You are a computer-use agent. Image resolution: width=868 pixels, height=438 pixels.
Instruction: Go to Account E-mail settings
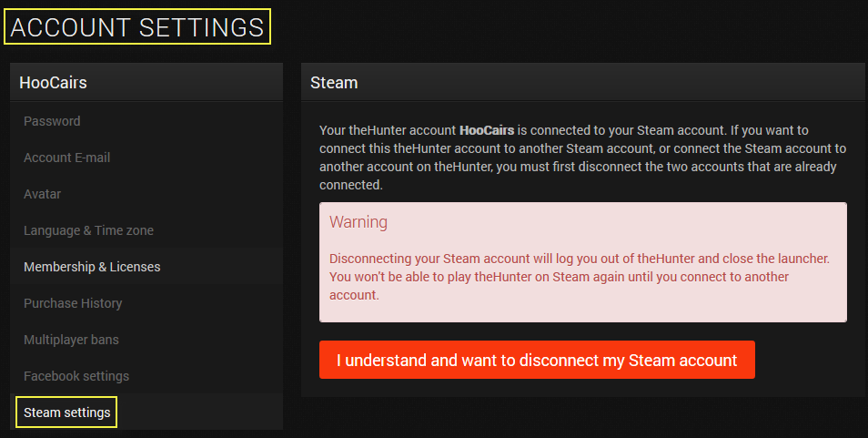[x=66, y=158]
